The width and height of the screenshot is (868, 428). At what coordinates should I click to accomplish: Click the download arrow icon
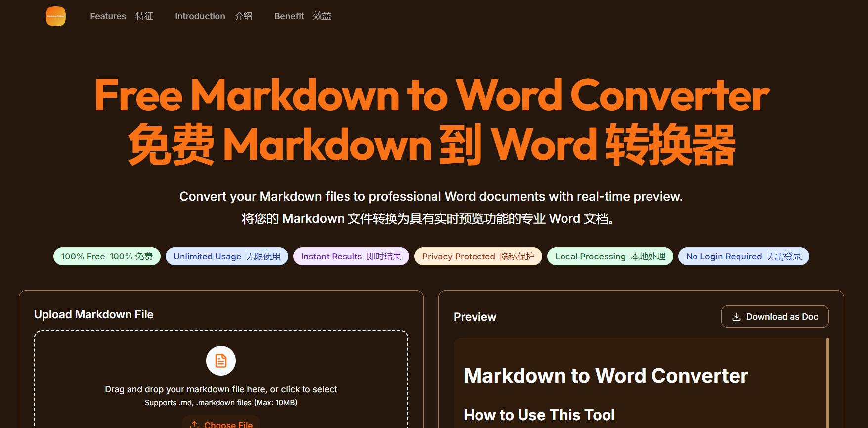coord(736,317)
